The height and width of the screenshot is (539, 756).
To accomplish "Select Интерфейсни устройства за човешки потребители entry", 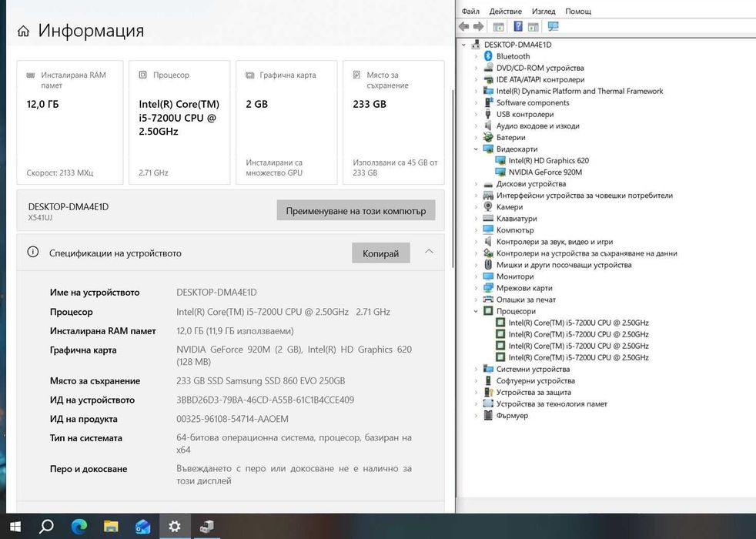I will 584,196.
